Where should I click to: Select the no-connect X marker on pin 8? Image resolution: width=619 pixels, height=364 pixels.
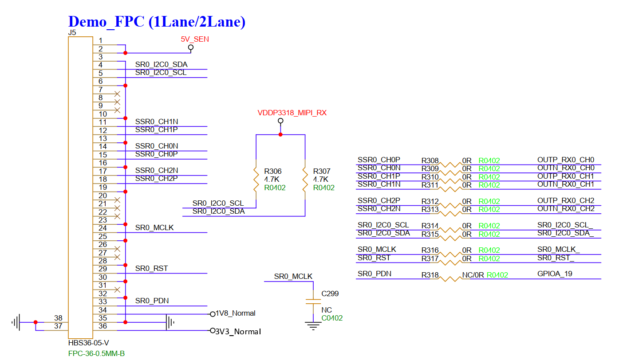(117, 94)
